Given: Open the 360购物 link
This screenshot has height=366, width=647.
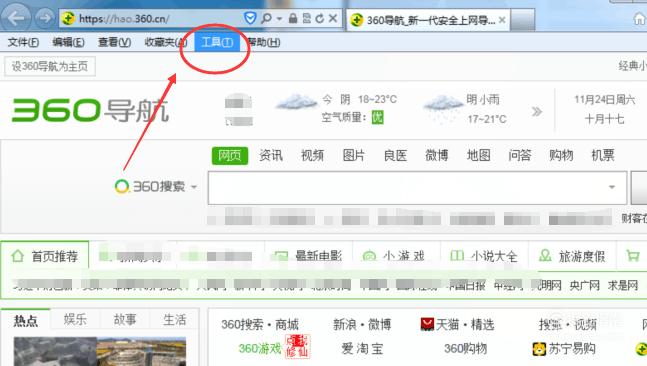Looking at the screenshot, I should (x=465, y=349).
